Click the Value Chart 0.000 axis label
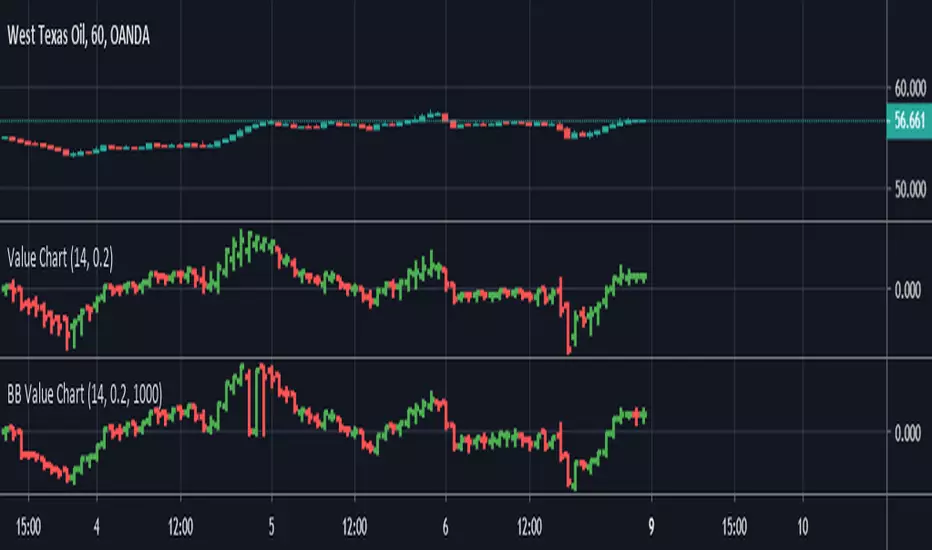The image size is (932, 550). coord(908,290)
